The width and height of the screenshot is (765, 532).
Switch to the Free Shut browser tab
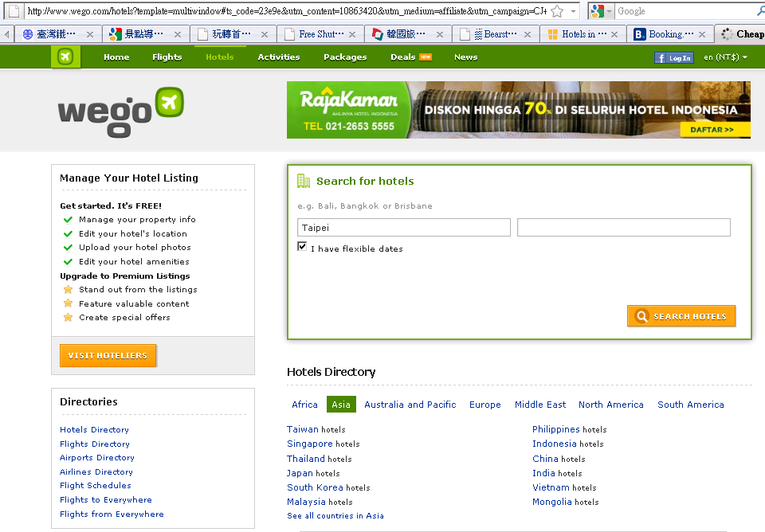[320, 34]
